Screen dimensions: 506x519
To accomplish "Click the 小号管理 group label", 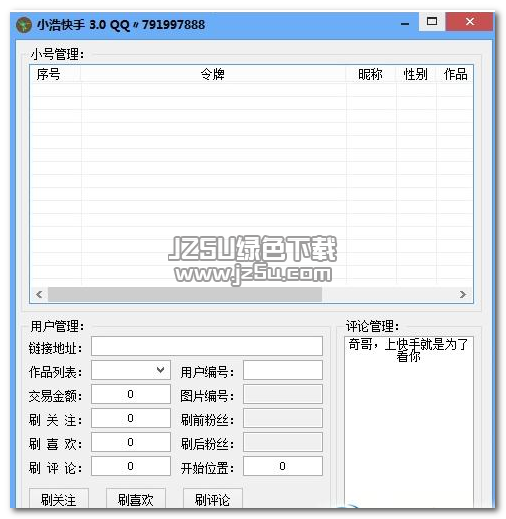I will click(x=57, y=54).
